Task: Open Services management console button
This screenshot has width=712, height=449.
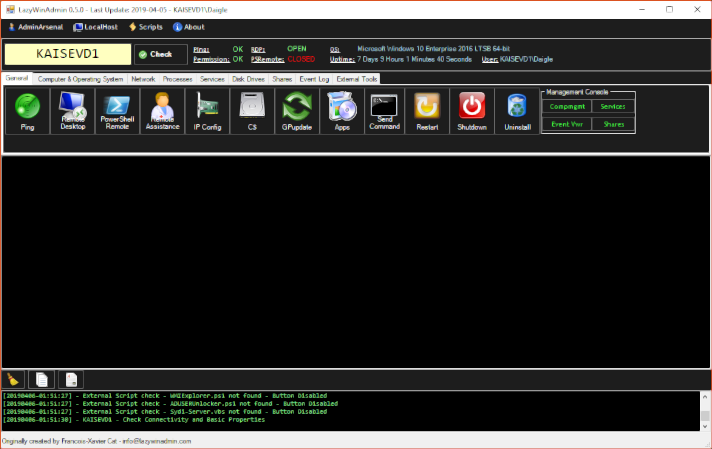Action: click(x=613, y=107)
